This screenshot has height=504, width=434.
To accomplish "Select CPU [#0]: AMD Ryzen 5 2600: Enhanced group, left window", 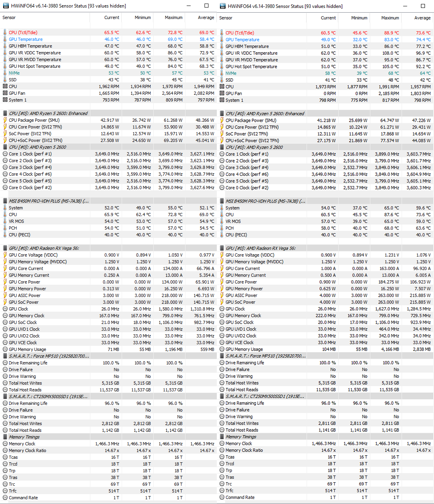I will (108, 113).
